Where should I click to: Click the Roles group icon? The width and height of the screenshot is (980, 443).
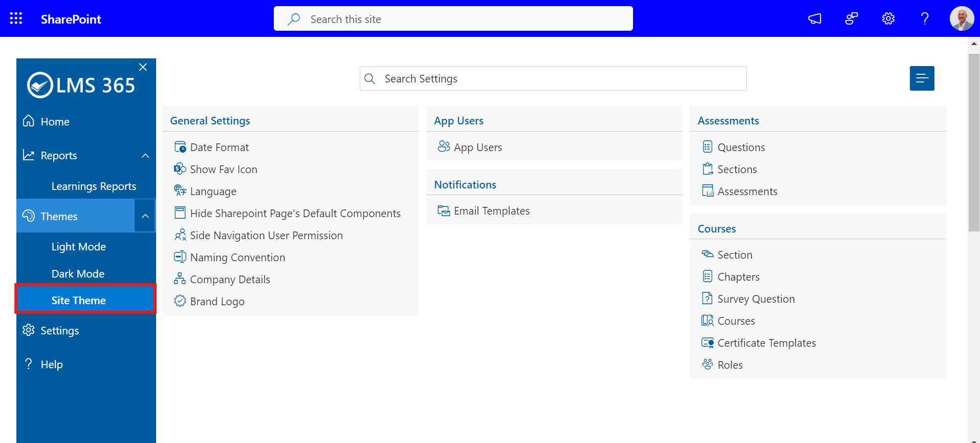click(707, 364)
